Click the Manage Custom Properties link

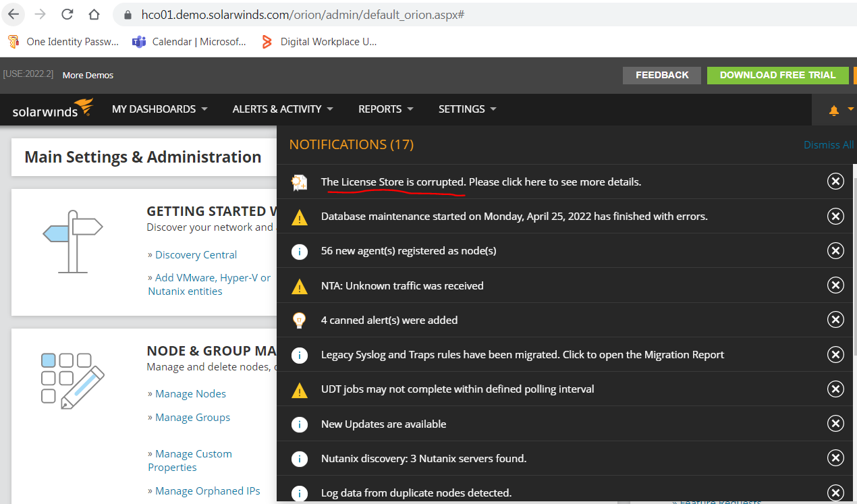pos(190,460)
